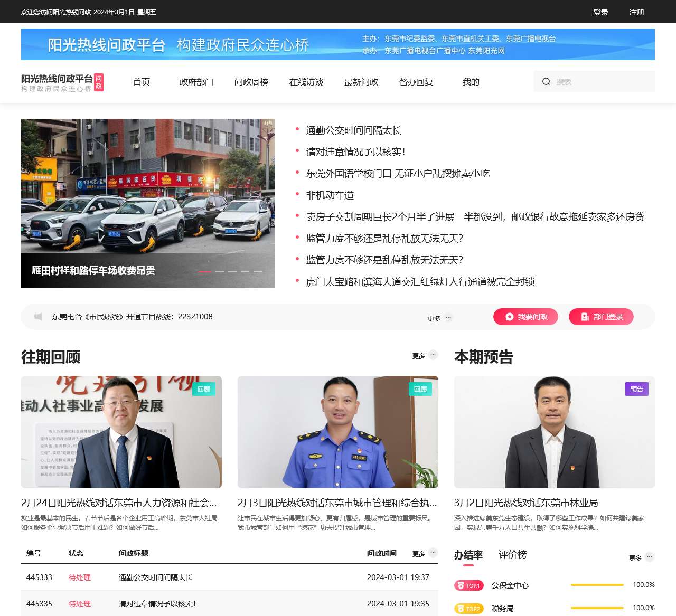The image size is (676, 616).
Task: Click more icon beside announcement 更多
Action: (448, 317)
